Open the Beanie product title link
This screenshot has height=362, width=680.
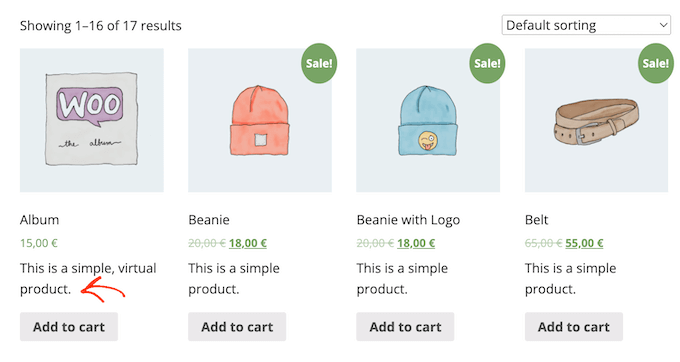click(x=209, y=220)
